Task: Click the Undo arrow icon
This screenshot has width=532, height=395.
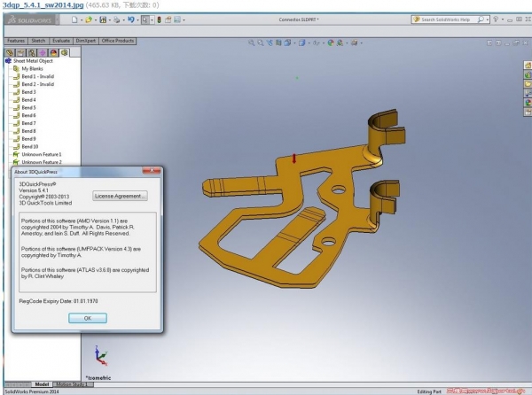Action: point(131,19)
